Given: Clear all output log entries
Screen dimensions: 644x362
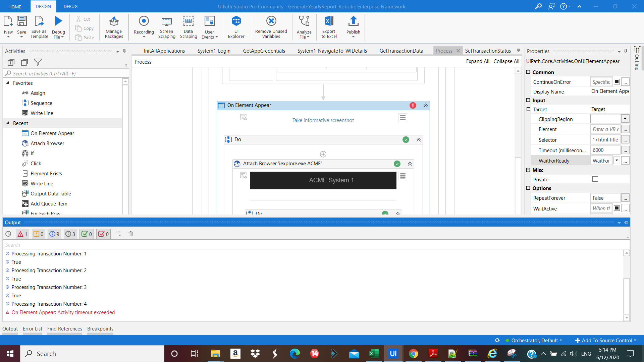Looking at the screenshot, I should (x=131, y=234).
